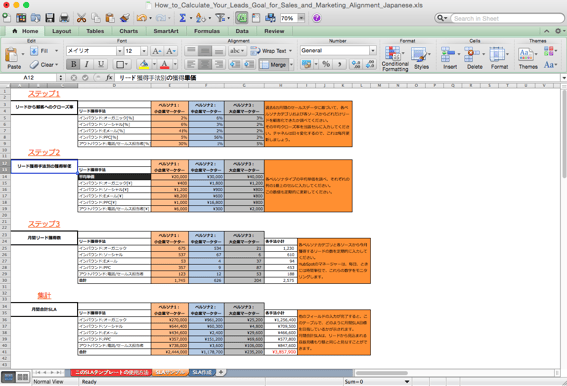Image resolution: width=567 pixels, height=386 pixels.
Task: Open the zoom percentage dropdown
Action: point(301,18)
